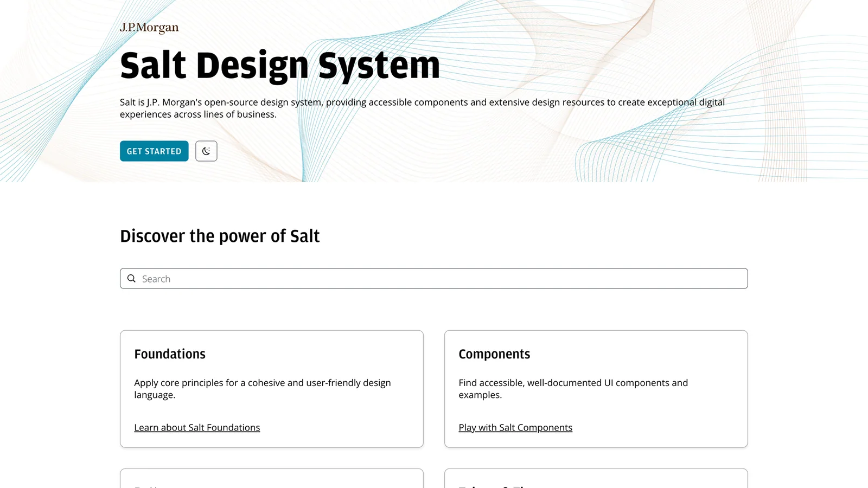Viewport: 868px width, 488px height.
Task: Click the Foundations card heading
Action: [170, 354]
